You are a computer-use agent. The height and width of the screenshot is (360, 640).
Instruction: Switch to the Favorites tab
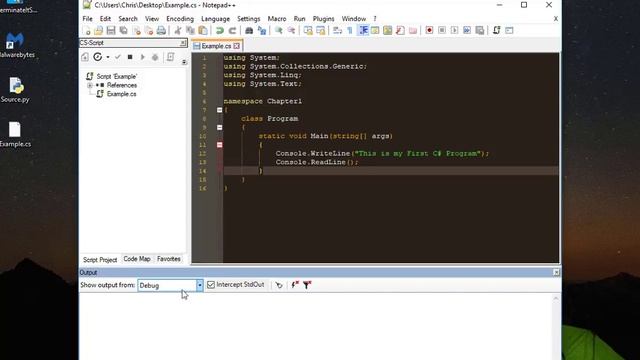(169, 259)
